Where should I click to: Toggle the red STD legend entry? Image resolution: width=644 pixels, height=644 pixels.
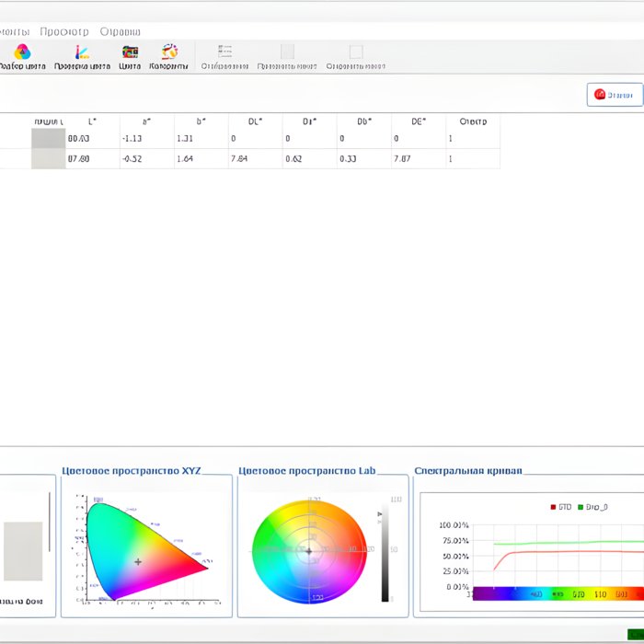[x=559, y=507]
